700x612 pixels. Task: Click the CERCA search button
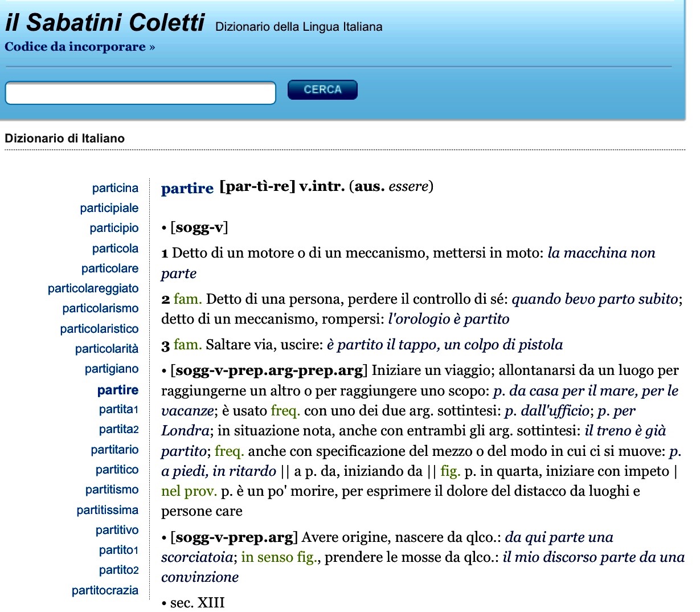coord(322,90)
